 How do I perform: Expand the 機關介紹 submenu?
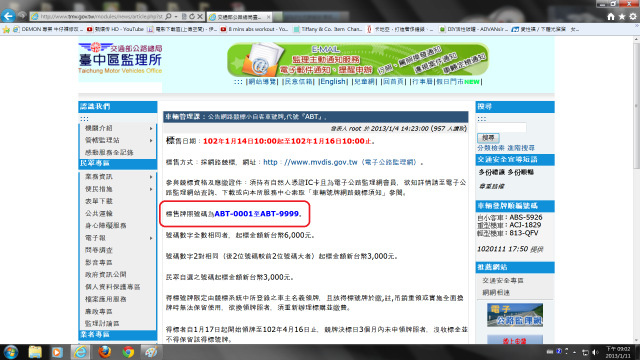pyautogui.click(x=118, y=128)
